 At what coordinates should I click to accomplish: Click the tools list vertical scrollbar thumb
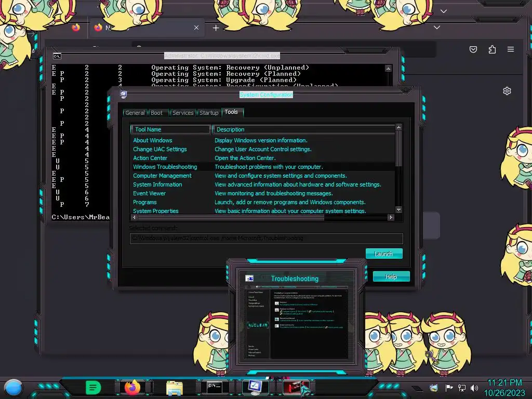(x=398, y=149)
